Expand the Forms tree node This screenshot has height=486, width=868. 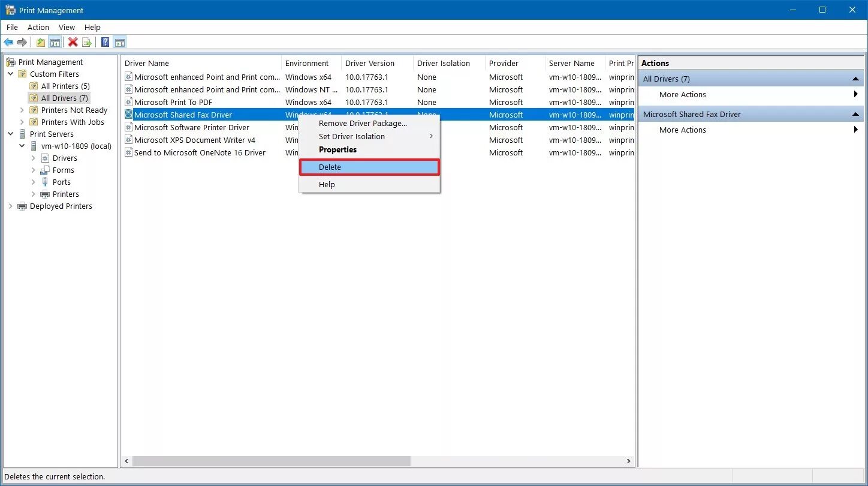34,170
